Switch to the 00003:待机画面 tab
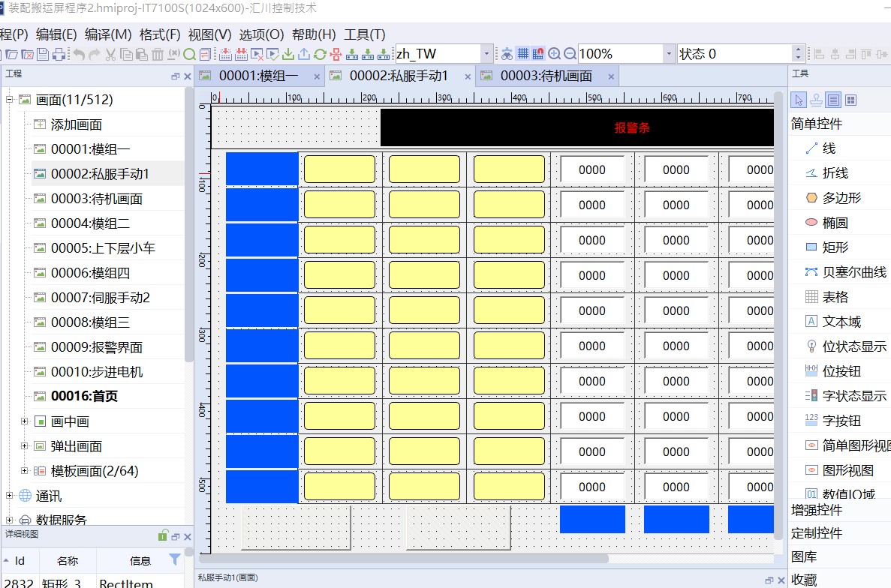Viewport: 891px width, 588px height. 546,76
